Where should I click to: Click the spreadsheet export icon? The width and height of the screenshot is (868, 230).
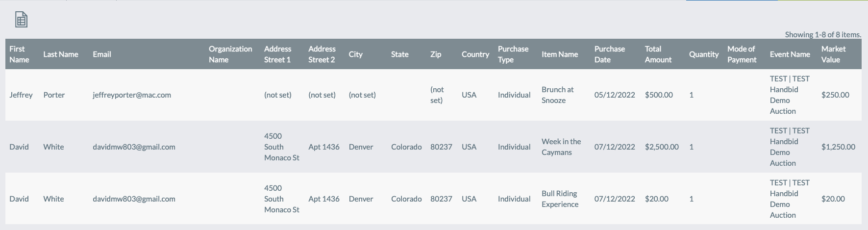[x=21, y=20]
